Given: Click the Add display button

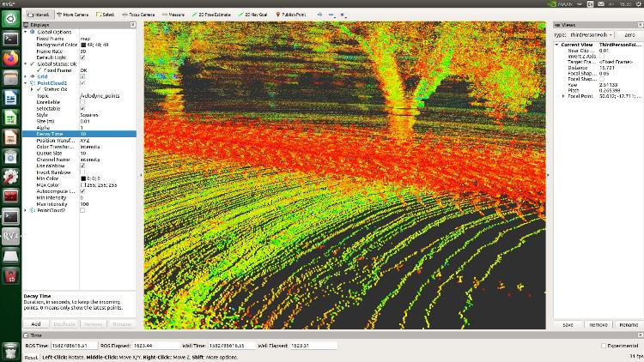Looking at the screenshot, I should pos(36,324).
